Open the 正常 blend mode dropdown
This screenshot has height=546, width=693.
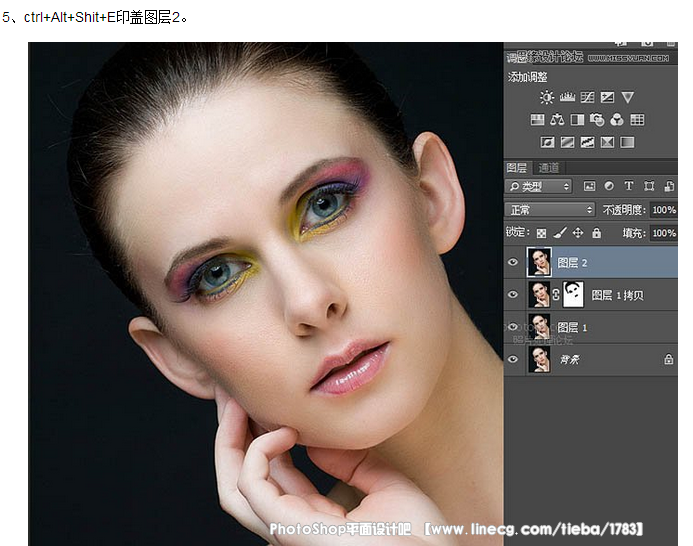click(x=550, y=210)
